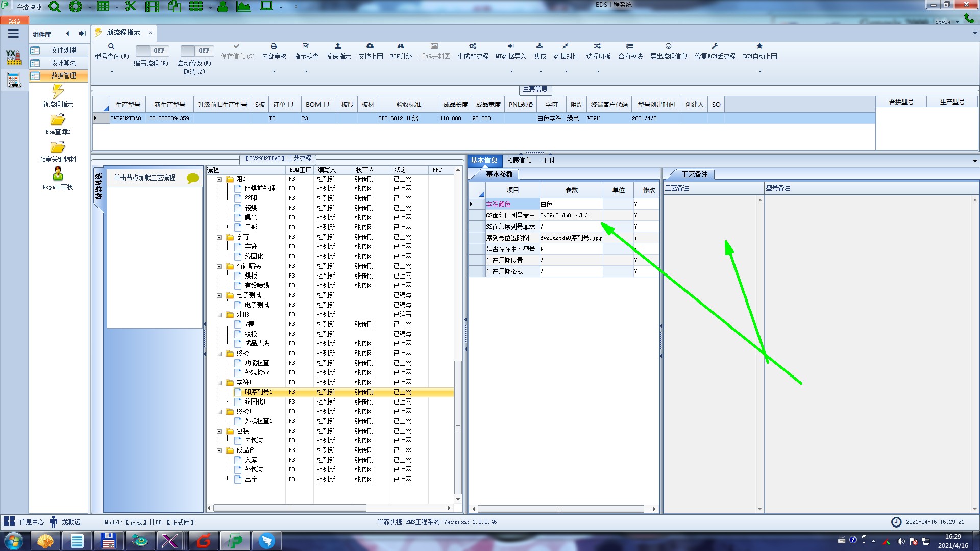Collapse the 阻焊 tree folder

[x=219, y=179]
